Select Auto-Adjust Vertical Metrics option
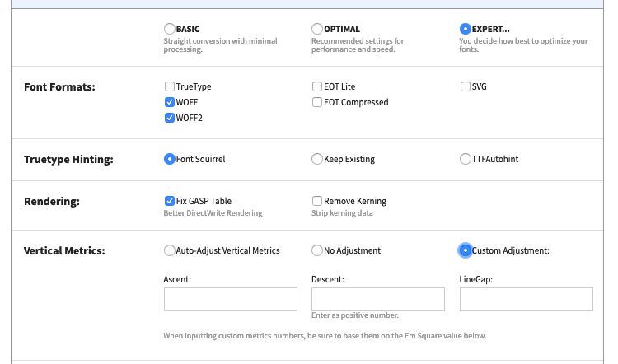This screenshot has width=618, height=364. point(170,250)
